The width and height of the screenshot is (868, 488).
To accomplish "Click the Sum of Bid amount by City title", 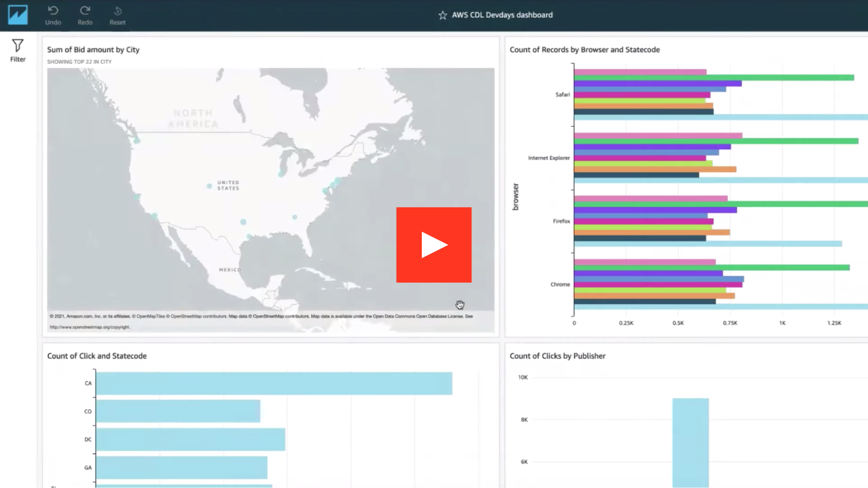I will tap(93, 50).
